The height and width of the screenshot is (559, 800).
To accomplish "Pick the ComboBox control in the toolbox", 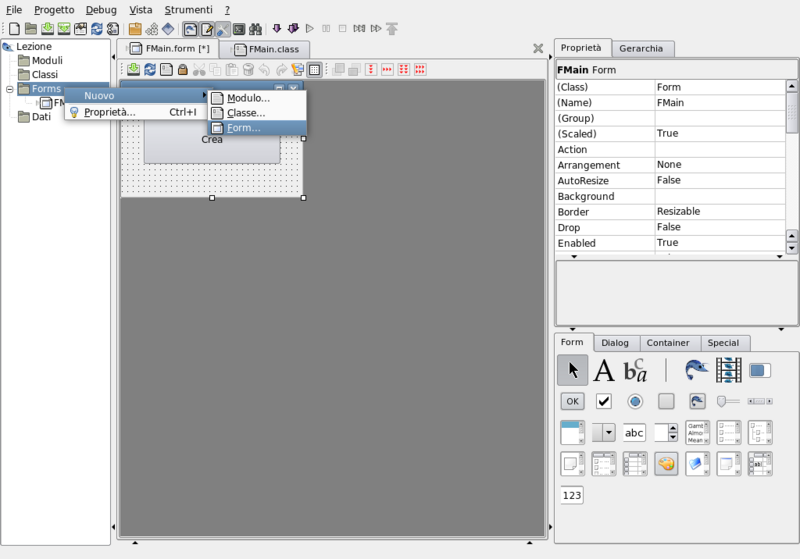I will pyautogui.click(x=604, y=433).
